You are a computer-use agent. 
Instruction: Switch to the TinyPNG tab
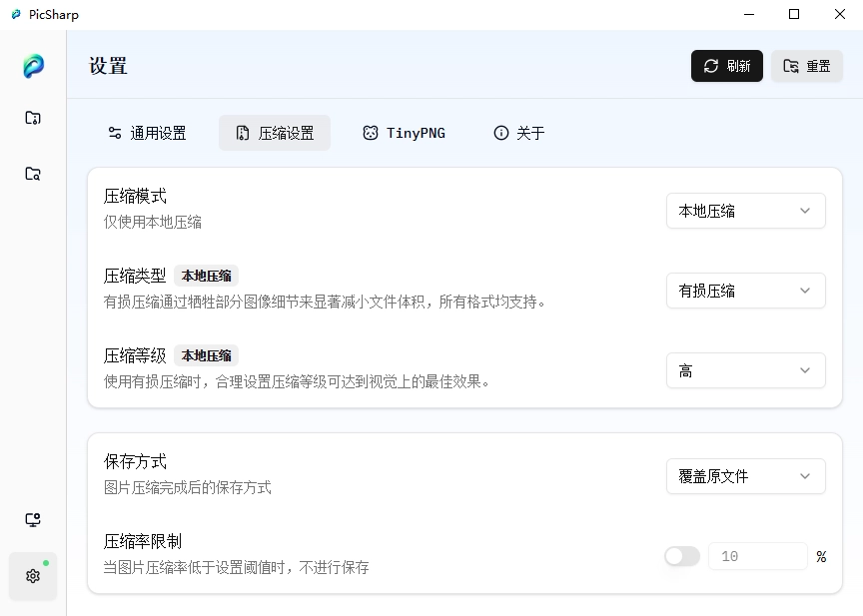(404, 132)
